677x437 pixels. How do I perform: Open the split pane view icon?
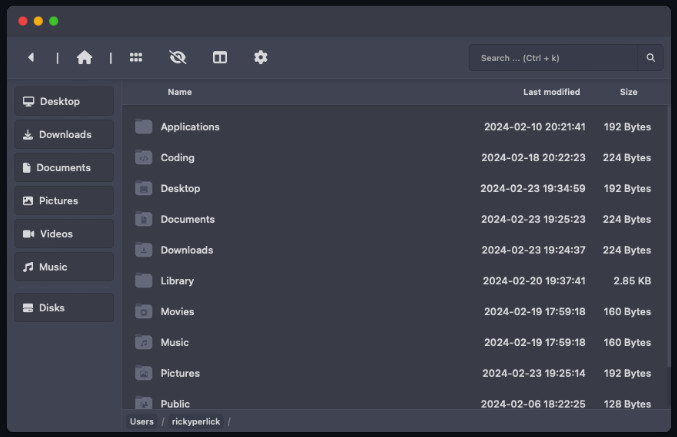(220, 57)
